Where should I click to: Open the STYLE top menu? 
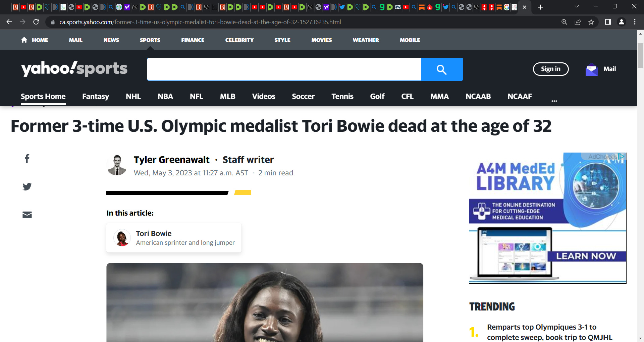click(282, 40)
